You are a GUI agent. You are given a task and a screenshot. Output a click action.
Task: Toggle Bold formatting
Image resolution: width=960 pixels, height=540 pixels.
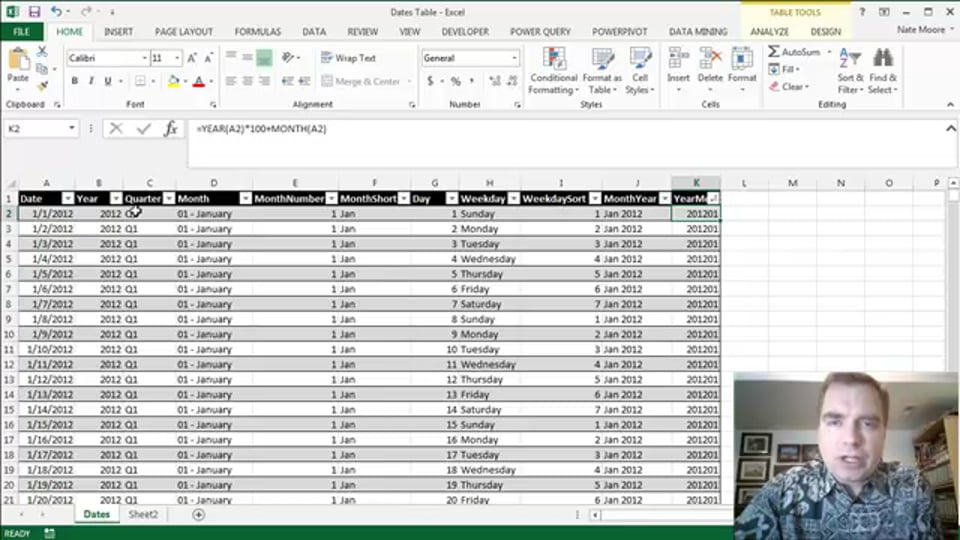[x=75, y=81]
